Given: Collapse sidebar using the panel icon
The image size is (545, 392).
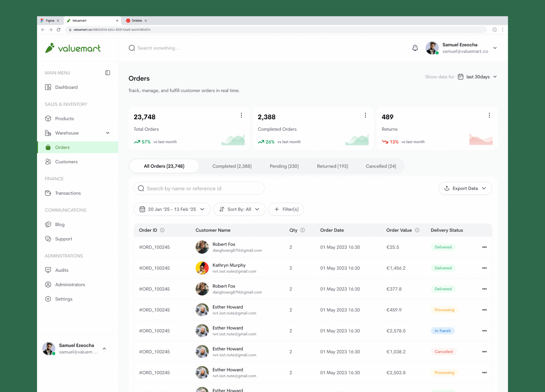Looking at the screenshot, I should click(108, 73).
